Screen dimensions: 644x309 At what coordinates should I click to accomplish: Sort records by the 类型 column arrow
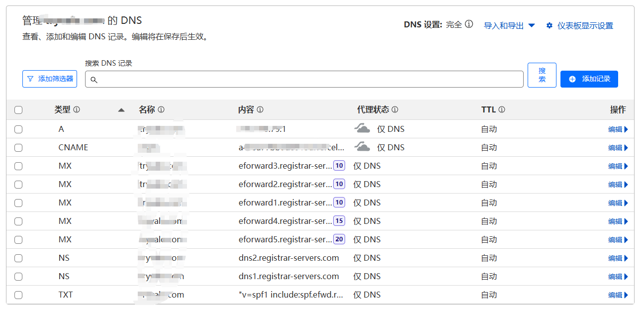click(x=121, y=110)
